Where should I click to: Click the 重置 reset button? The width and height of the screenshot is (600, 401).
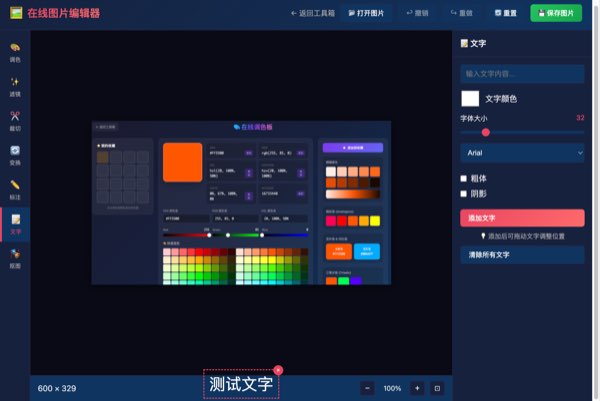coord(505,13)
